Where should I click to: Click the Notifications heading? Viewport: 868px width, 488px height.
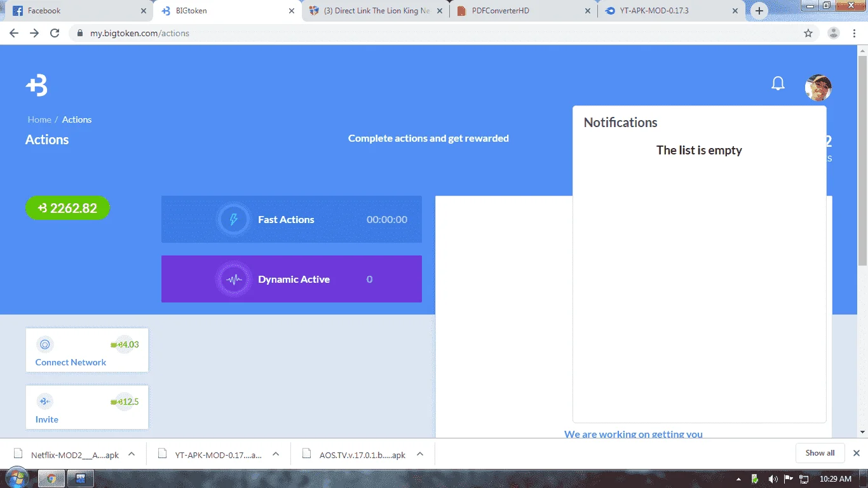621,123
